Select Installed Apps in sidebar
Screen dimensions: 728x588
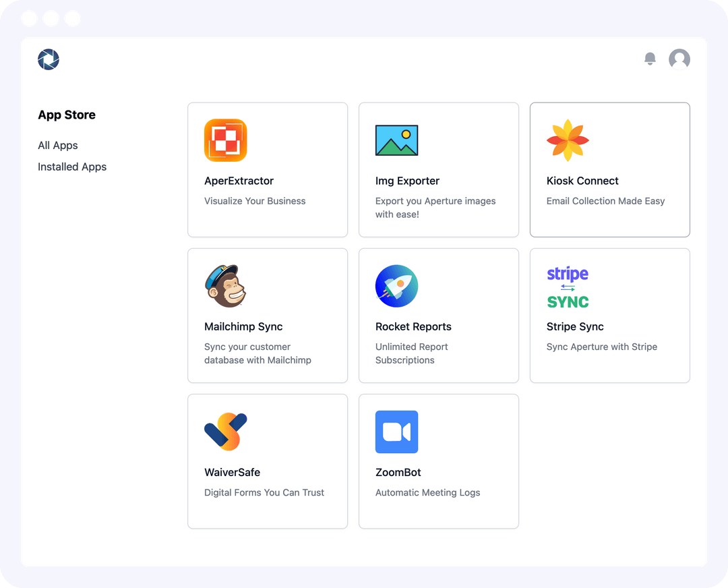72,167
